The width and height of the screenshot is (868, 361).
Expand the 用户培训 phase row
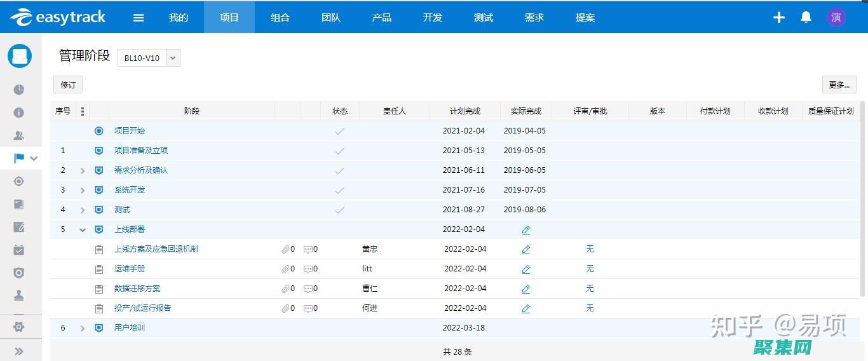(x=83, y=329)
